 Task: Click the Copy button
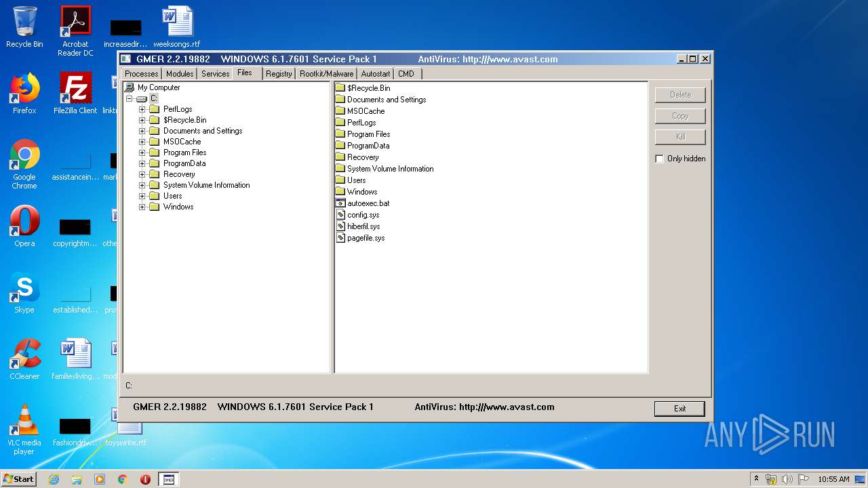680,116
